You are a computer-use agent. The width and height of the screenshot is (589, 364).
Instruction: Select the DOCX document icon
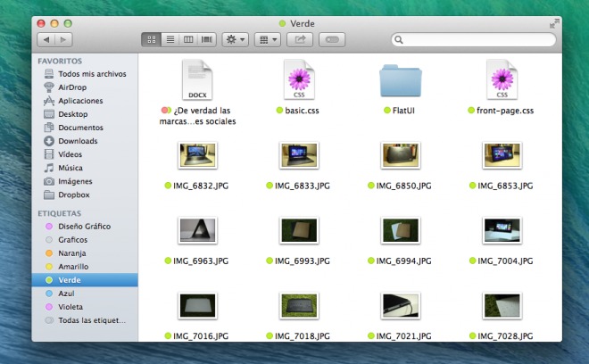[197, 79]
